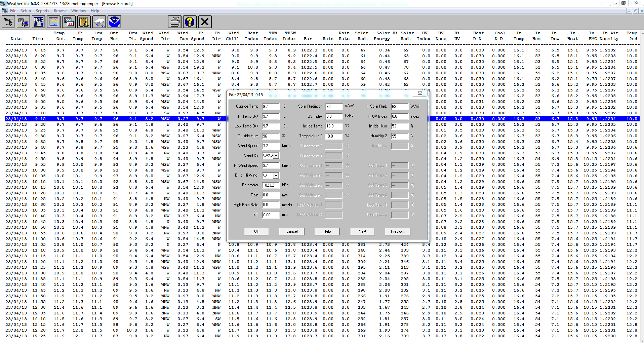The height and width of the screenshot is (343, 644).
Task: Click the Cancel button in Edit dialog
Action: click(292, 231)
